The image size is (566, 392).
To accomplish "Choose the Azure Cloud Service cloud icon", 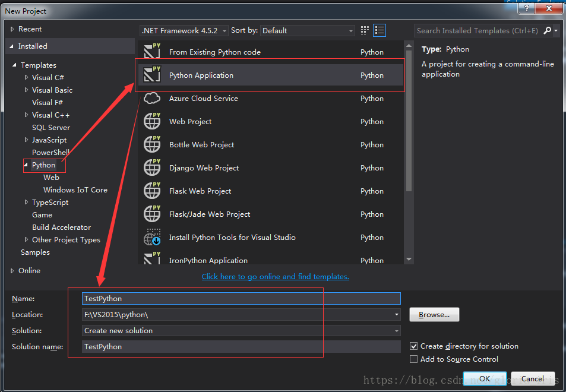I will click(x=152, y=98).
